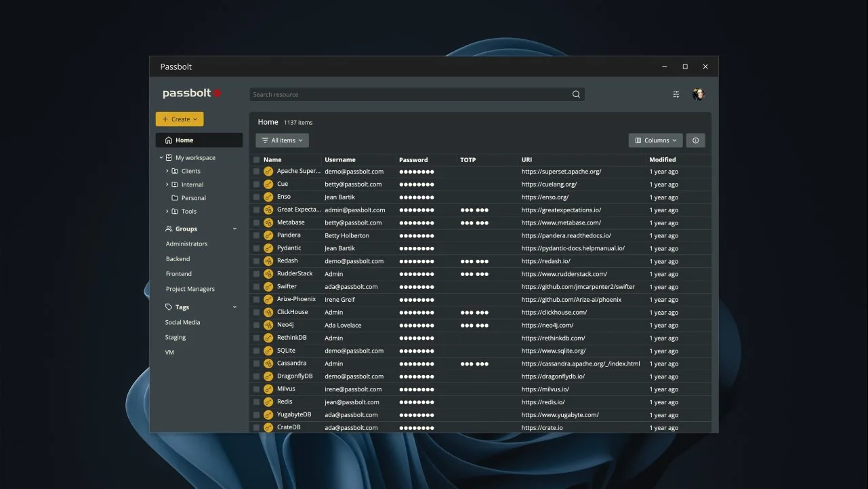The image size is (868, 489).
Task: Click the key icon for Apache Superset
Action: click(x=268, y=172)
